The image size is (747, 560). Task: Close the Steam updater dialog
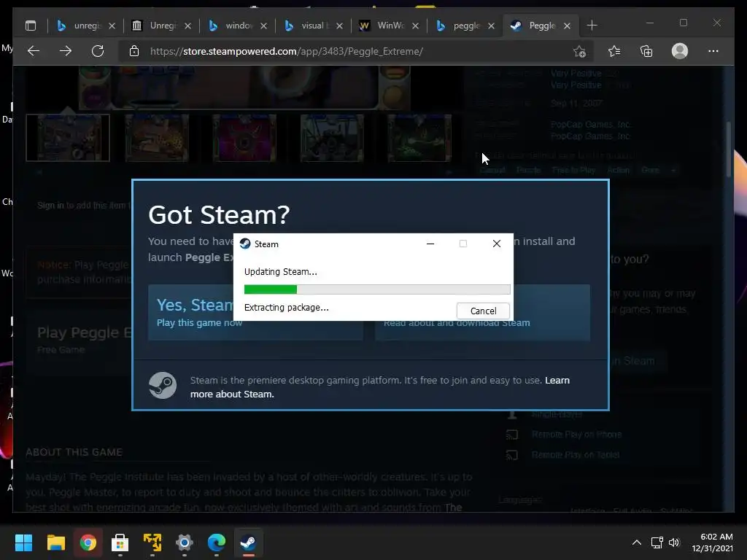pos(496,244)
